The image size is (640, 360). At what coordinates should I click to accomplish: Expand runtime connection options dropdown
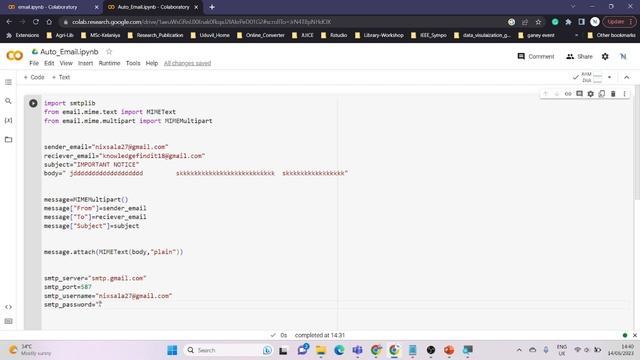point(609,77)
